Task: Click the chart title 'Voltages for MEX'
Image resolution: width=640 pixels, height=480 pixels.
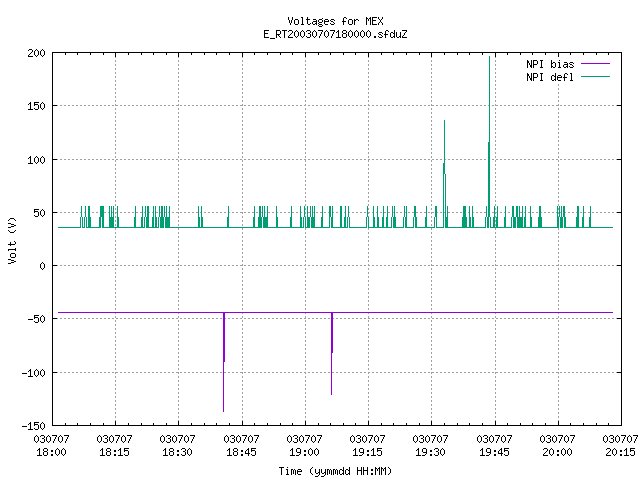Action: pyautogui.click(x=335, y=21)
